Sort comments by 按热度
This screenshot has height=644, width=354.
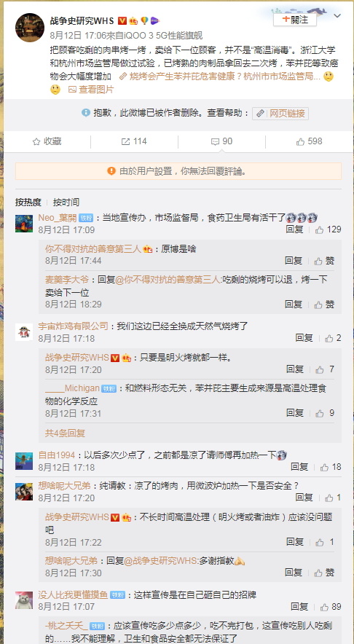coord(28,202)
